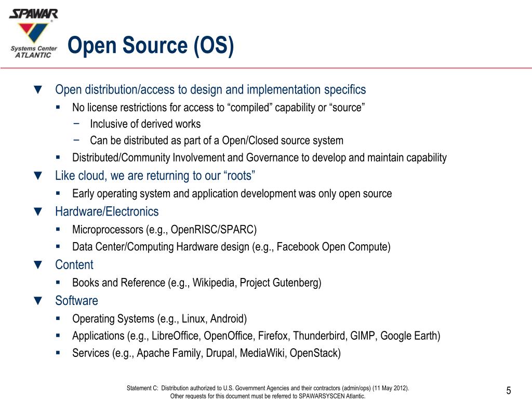Click square bullet before "Applications"
The height and width of the screenshot is (399, 532).
pos(58,336)
